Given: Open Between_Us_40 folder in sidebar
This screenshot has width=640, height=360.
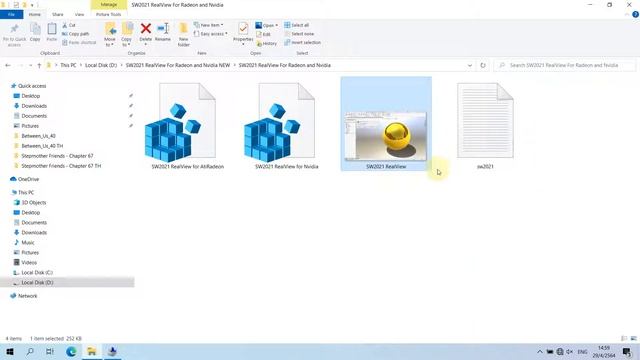Looking at the screenshot, I should pyautogui.click(x=38, y=136).
